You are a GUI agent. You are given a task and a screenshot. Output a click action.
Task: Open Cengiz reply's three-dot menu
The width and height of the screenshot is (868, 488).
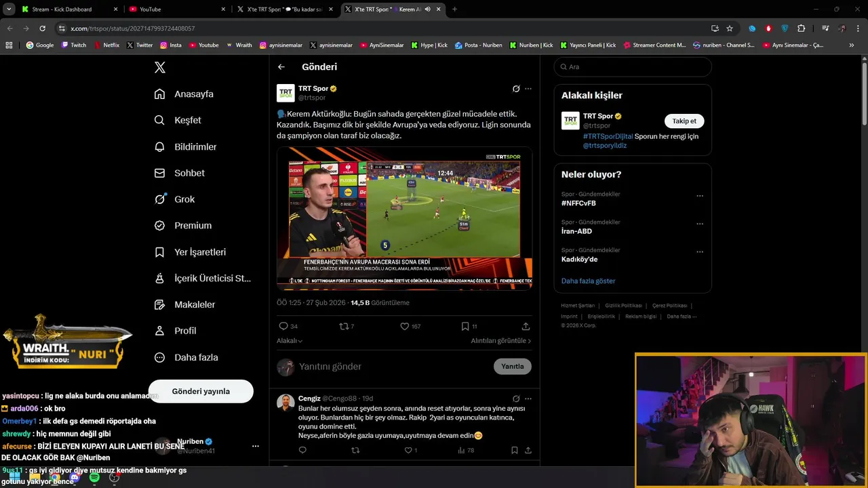tap(528, 399)
